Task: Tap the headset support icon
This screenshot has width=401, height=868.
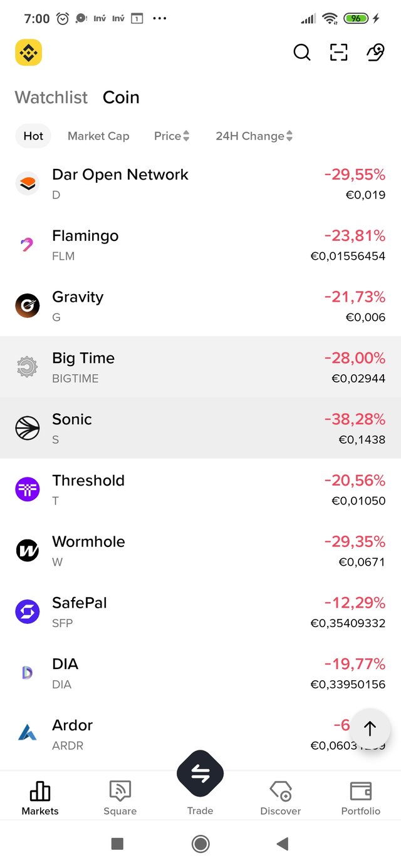Action: (375, 53)
